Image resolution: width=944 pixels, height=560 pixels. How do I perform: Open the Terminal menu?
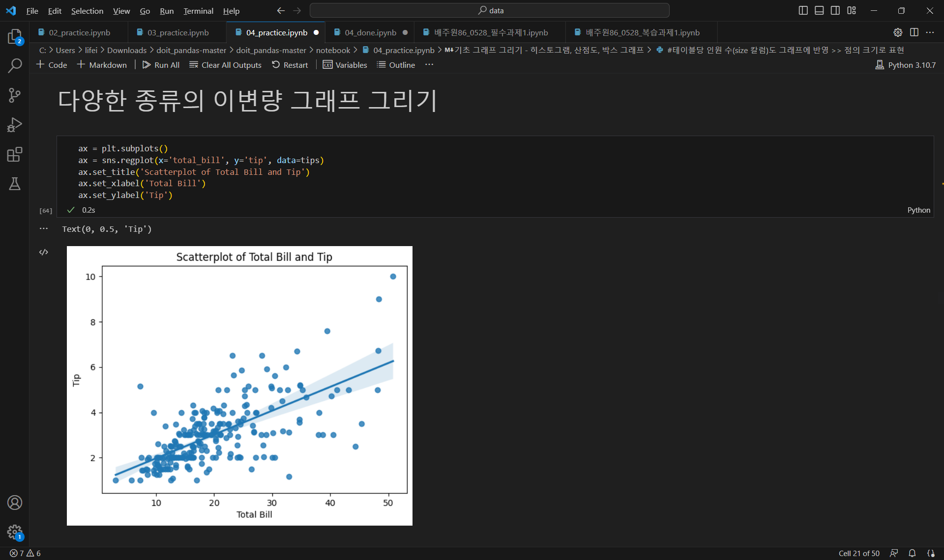pyautogui.click(x=198, y=11)
